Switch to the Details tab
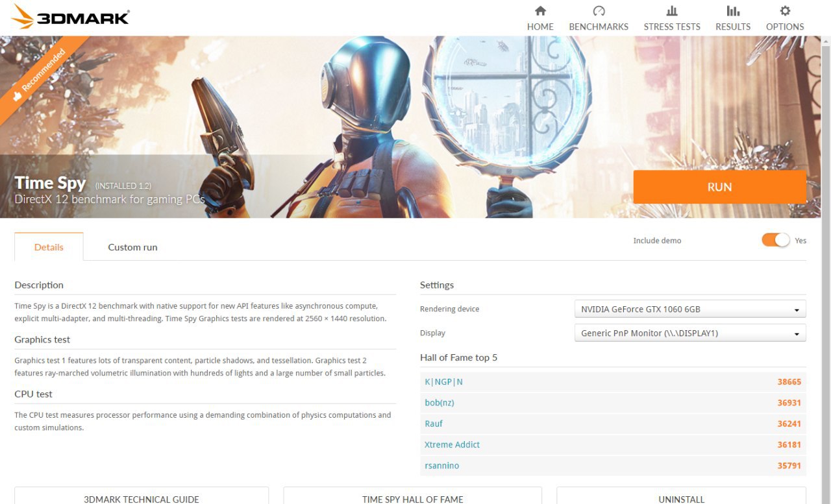Viewport: 831px width, 504px height. pyautogui.click(x=49, y=247)
